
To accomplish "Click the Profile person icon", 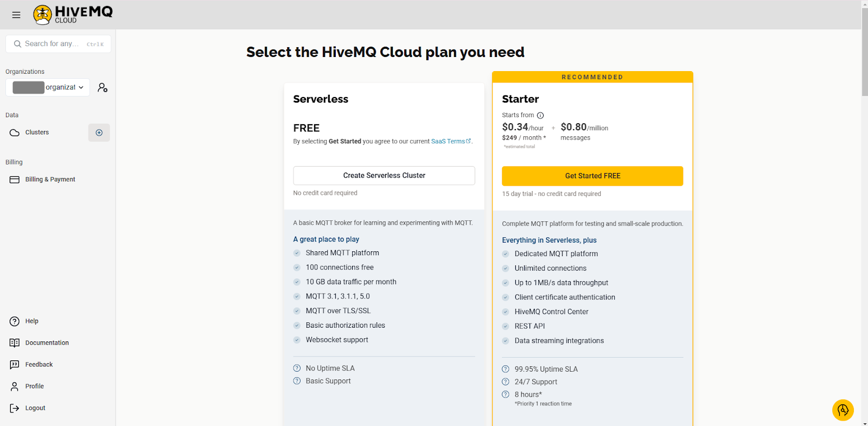I will [15, 386].
